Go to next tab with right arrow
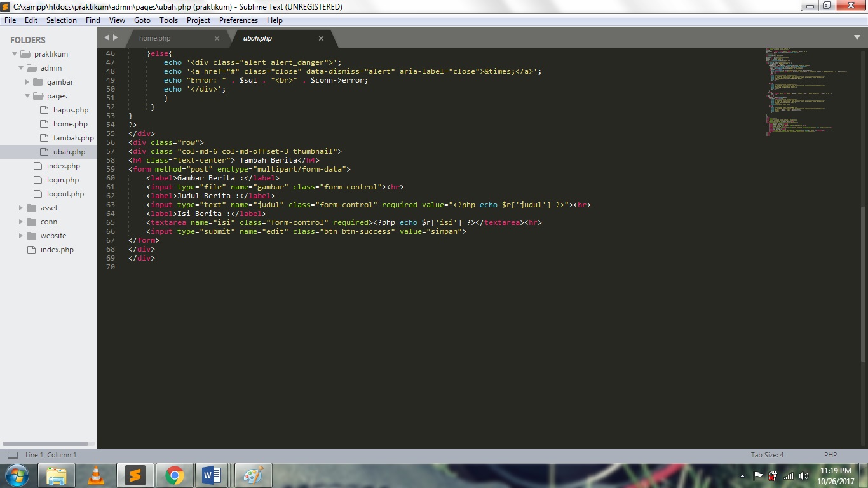This screenshot has width=868, height=488. pos(116,37)
